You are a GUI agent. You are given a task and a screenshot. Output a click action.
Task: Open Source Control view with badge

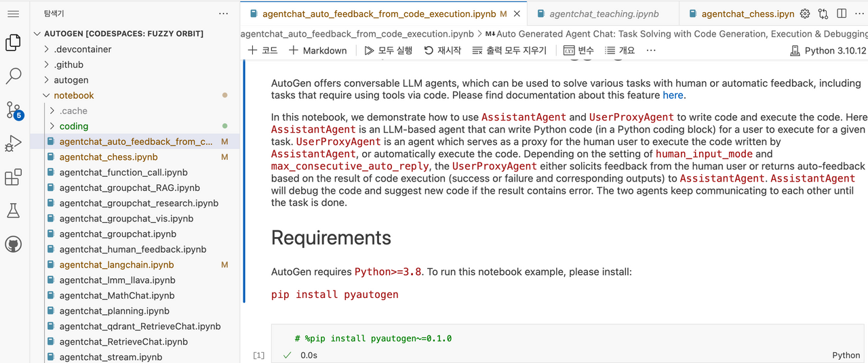[14, 110]
